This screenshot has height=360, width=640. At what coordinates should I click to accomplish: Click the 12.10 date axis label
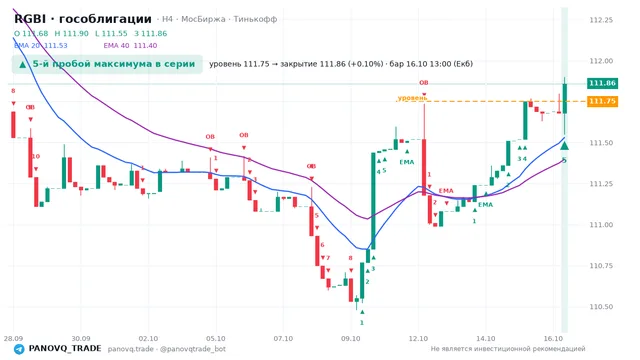418,338
